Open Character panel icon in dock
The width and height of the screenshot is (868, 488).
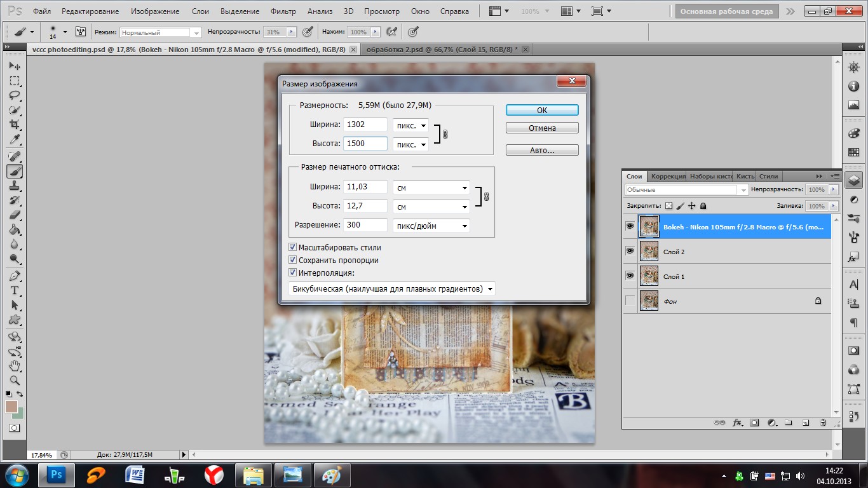pos(853,284)
